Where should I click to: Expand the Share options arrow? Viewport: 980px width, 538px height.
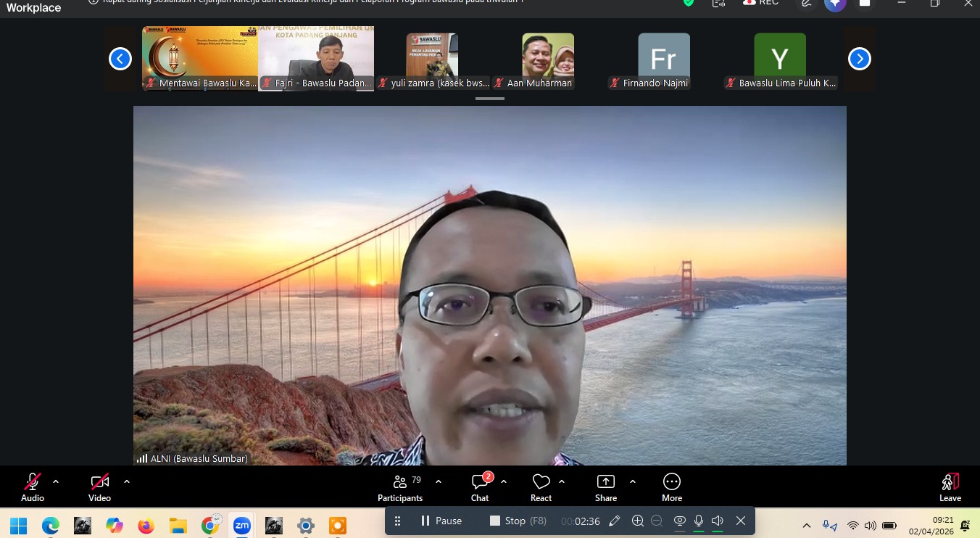633,481
